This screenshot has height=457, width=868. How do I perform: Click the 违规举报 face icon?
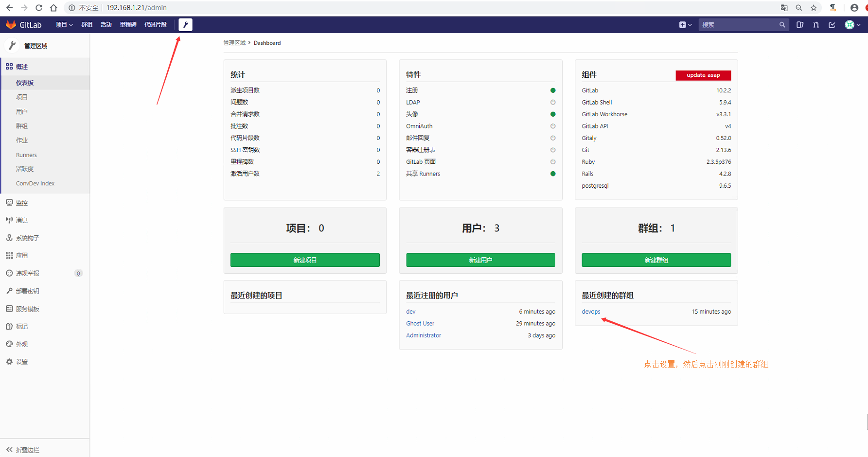point(9,273)
